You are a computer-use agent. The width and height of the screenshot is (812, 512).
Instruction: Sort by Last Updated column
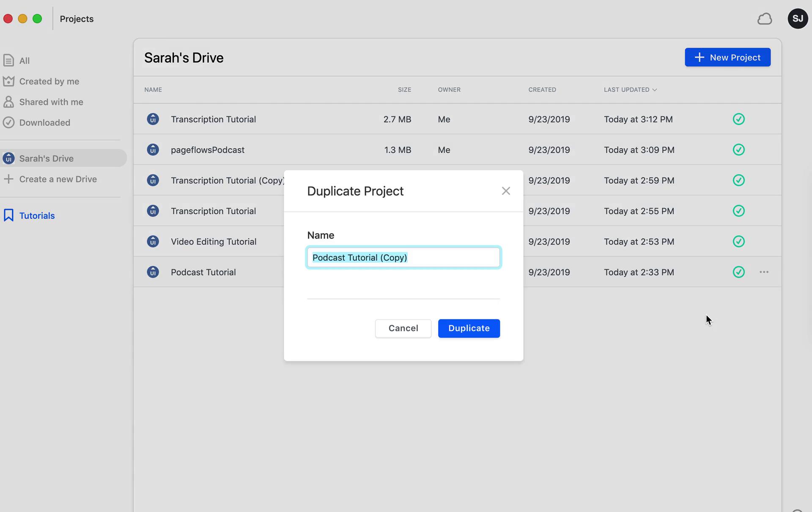tap(630, 90)
